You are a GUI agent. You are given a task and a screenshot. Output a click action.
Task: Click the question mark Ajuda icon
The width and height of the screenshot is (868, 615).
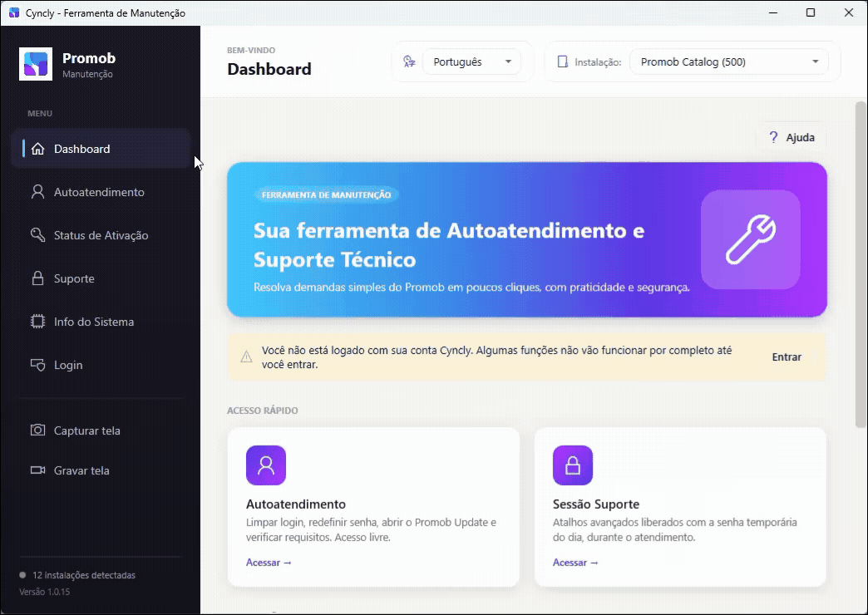coord(773,137)
